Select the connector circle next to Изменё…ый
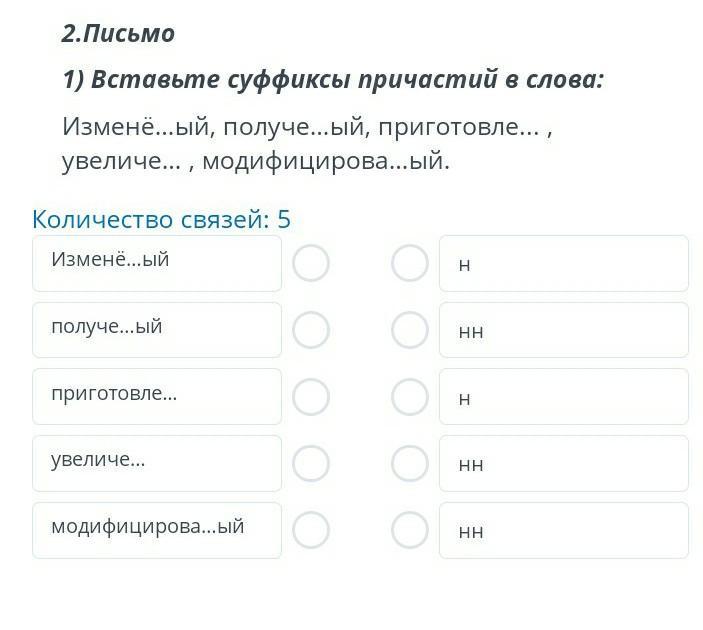The width and height of the screenshot is (703, 630). [311, 263]
